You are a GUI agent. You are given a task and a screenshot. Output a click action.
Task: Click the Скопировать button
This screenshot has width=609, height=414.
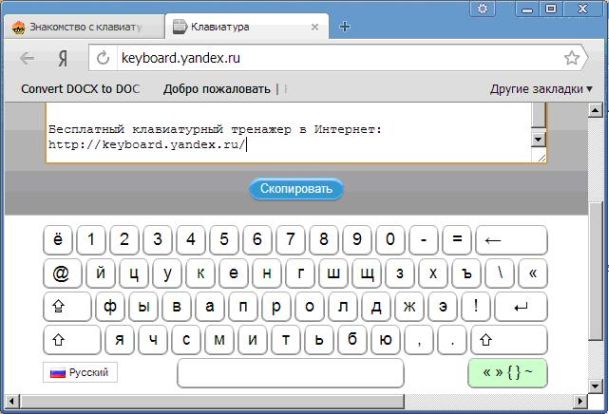point(296,189)
